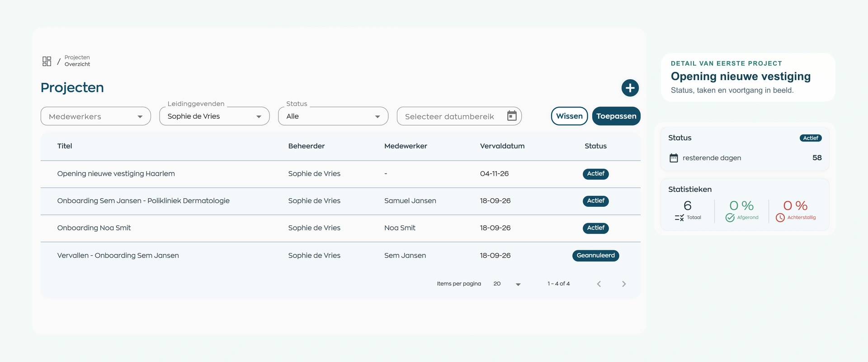Open the Leidinggevenden dropdown showing Sophie de Vries

click(x=214, y=116)
